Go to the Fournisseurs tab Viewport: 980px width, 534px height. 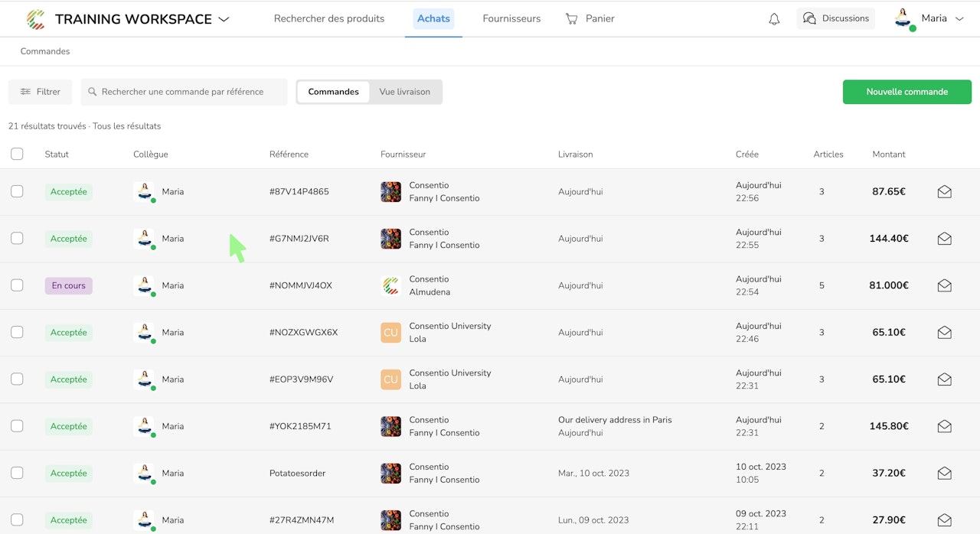(x=511, y=18)
